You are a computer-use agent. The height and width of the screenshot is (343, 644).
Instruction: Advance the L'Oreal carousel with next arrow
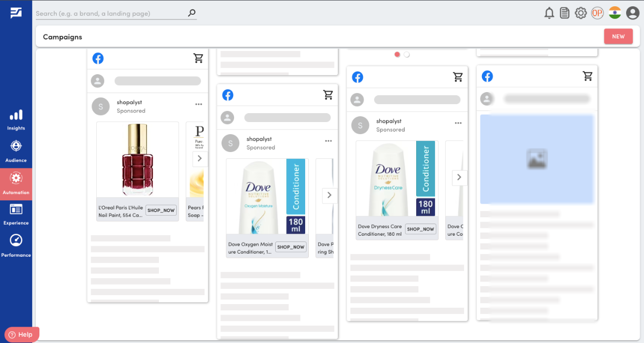pos(199,158)
